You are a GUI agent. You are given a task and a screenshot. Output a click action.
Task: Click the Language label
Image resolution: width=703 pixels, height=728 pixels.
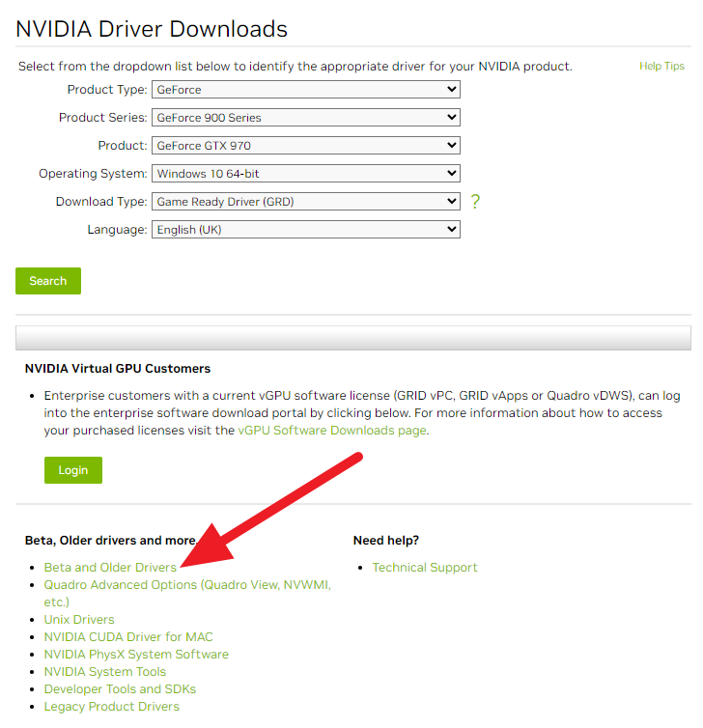117,230
